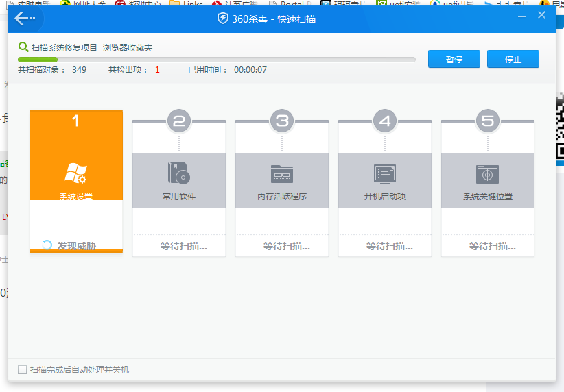
Task: Enable 扫描完成后自动处理并关机 checkbox
Action: point(23,369)
